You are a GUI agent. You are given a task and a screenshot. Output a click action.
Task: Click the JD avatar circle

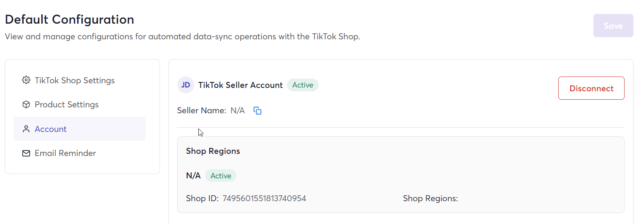coord(186,85)
